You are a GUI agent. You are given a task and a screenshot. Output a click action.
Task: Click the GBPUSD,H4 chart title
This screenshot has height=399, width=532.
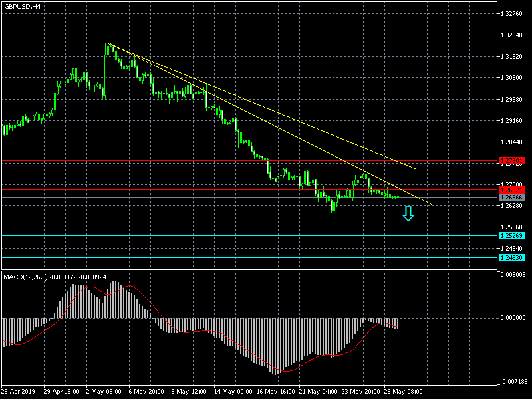(21, 6)
